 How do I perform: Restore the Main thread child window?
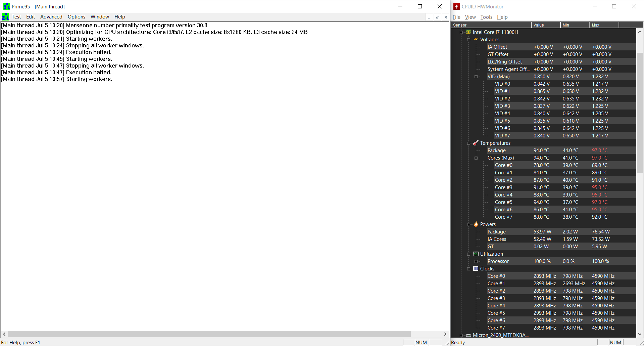[x=437, y=17]
